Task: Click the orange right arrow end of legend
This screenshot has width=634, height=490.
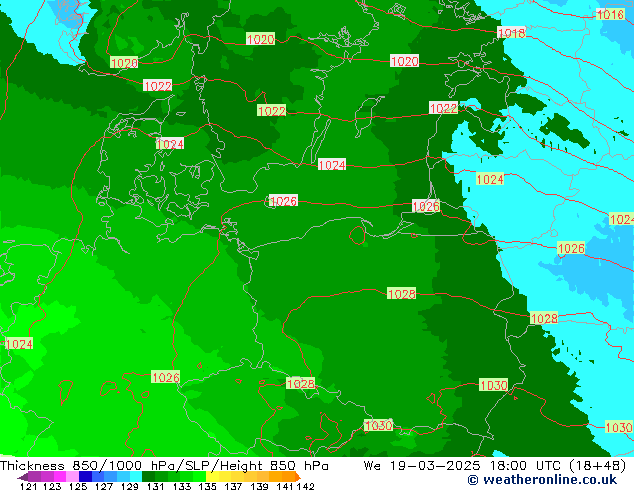Action: tap(298, 477)
